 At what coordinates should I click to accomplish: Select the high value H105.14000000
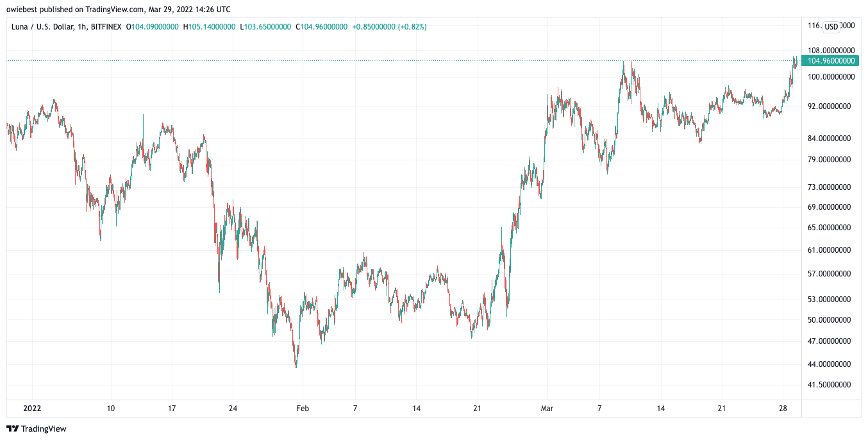pyautogui.click(x=209, y=27)
